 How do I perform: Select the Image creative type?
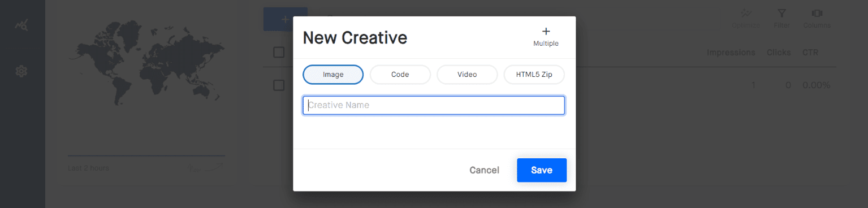(x=333, y=75)
